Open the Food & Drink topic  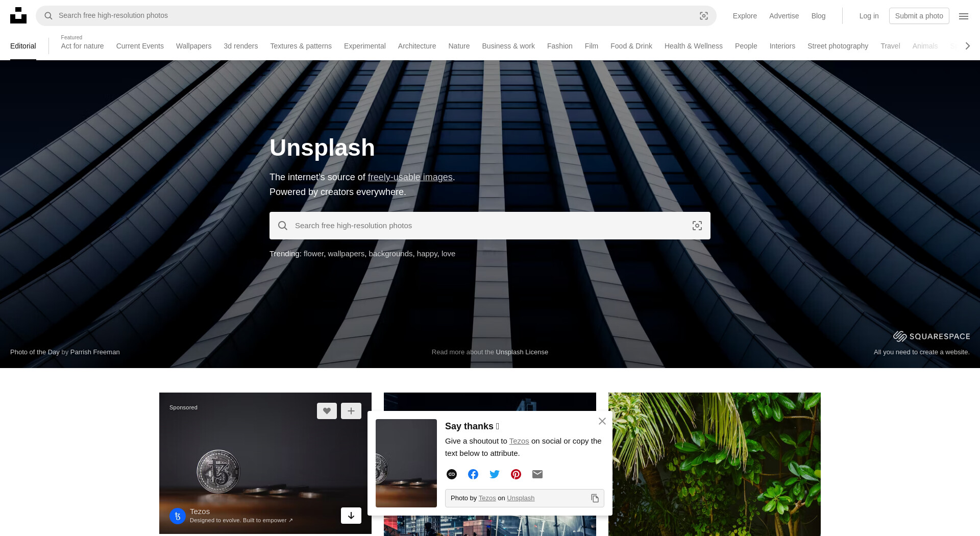pyautogui.click(x=631, y=46)
